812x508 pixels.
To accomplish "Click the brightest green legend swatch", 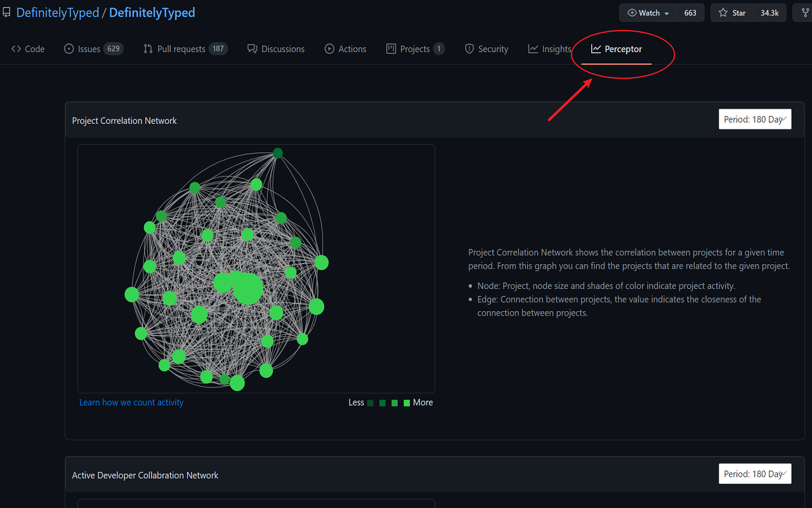I will point(407,403).
